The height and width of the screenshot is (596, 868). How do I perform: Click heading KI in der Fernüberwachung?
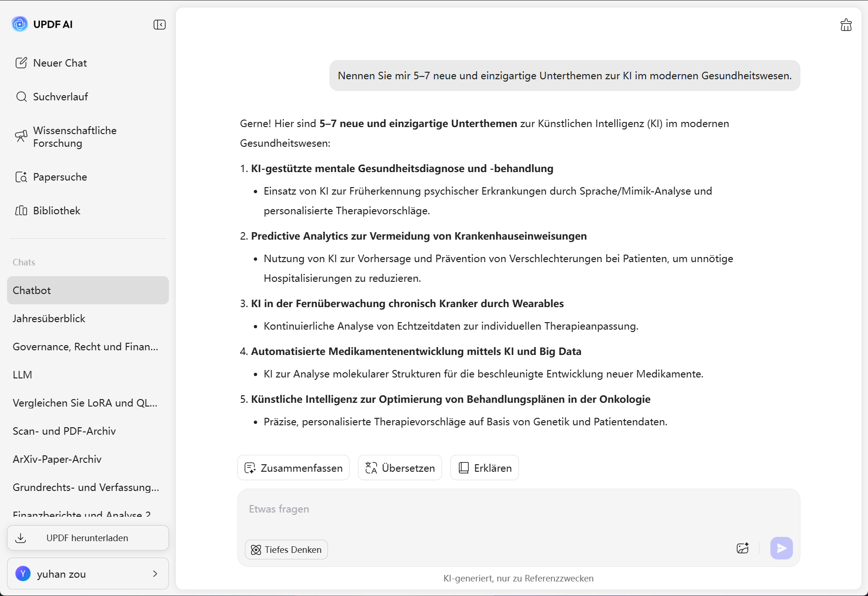click(407, 303)
